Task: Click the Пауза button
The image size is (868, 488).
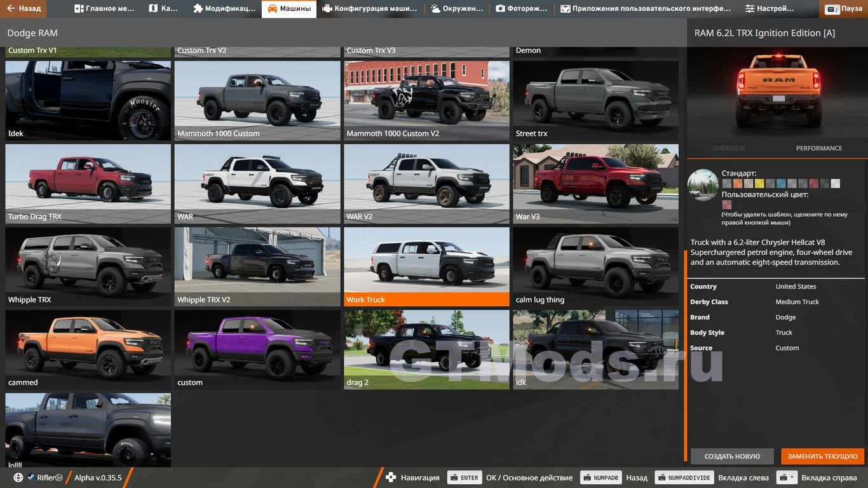Action: (x=844, y=9)
